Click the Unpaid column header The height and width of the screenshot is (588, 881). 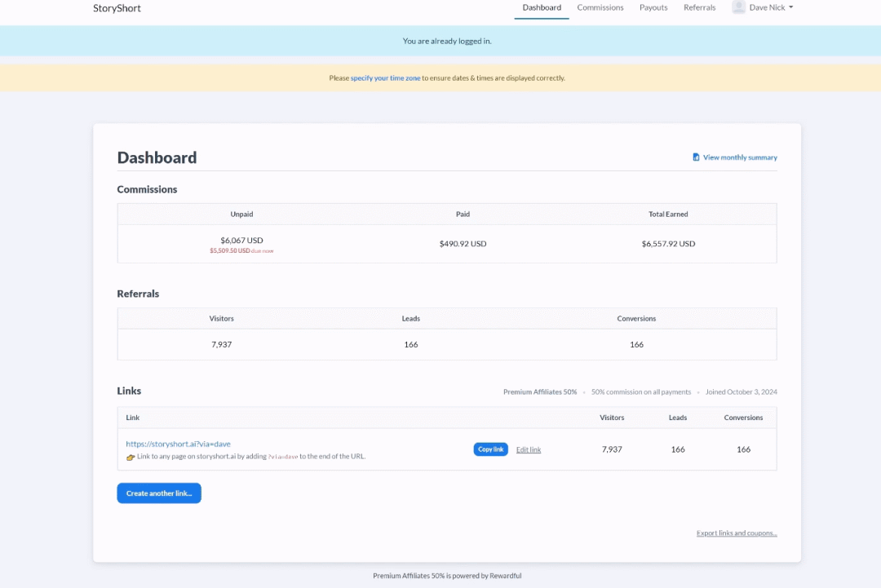241,214
